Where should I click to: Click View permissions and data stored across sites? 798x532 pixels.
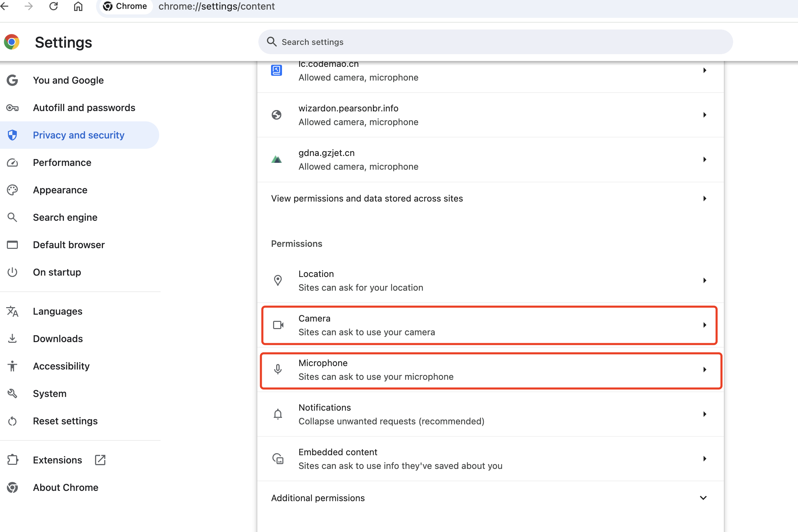click(489, 198)
